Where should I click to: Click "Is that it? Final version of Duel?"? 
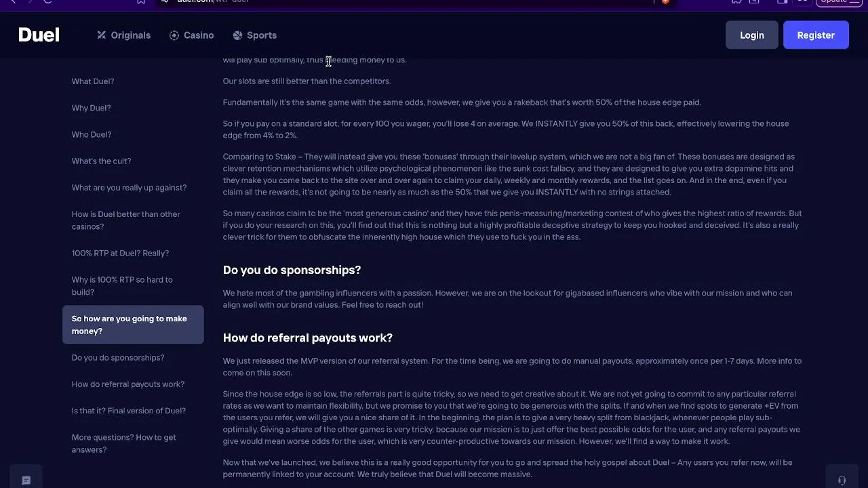click(x=129, y=410)
